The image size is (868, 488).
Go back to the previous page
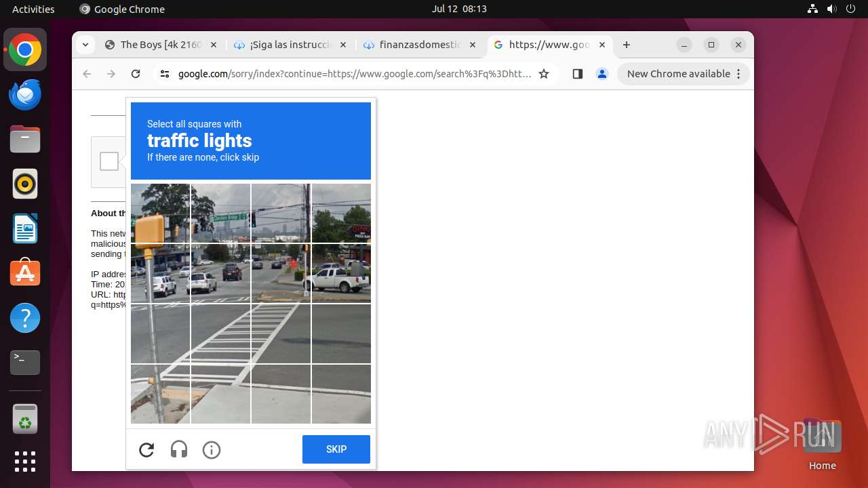[87, 74]
